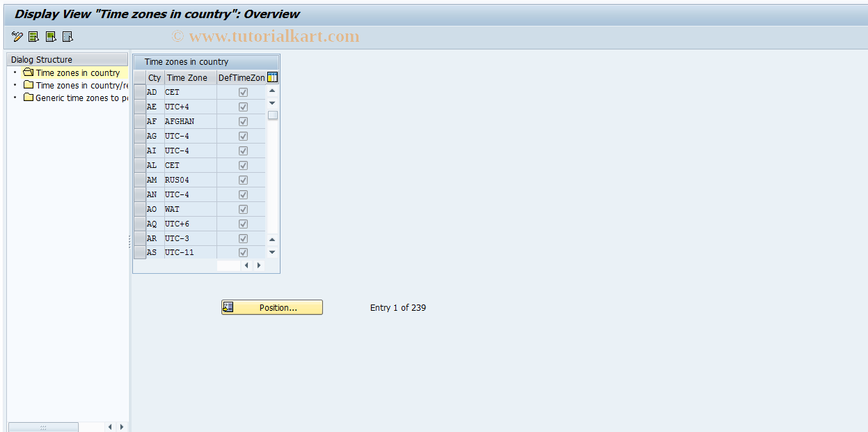This screenshot has width=868, height=432.
Task: Toggle the DefTimeZone checkbox for country AQ
Action: point(242,223)
